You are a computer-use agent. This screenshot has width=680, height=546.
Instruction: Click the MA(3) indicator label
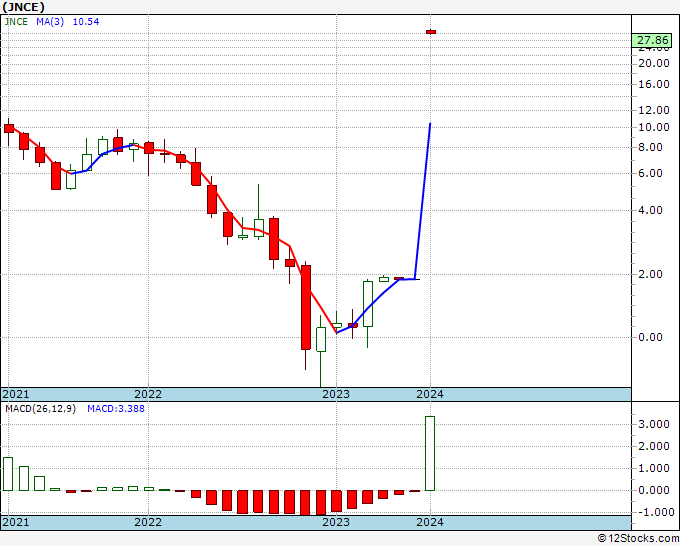[x=50, y=21]
